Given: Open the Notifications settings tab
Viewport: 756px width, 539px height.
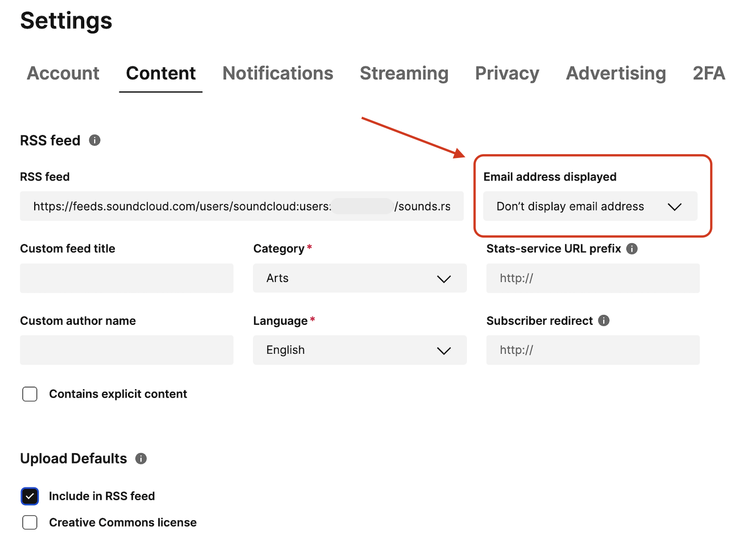Looking at the screenshot, I should (278, 73).
